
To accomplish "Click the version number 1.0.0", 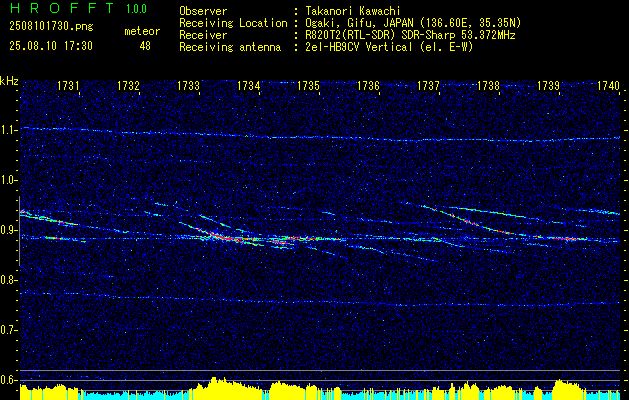I will tap(136, 9).
